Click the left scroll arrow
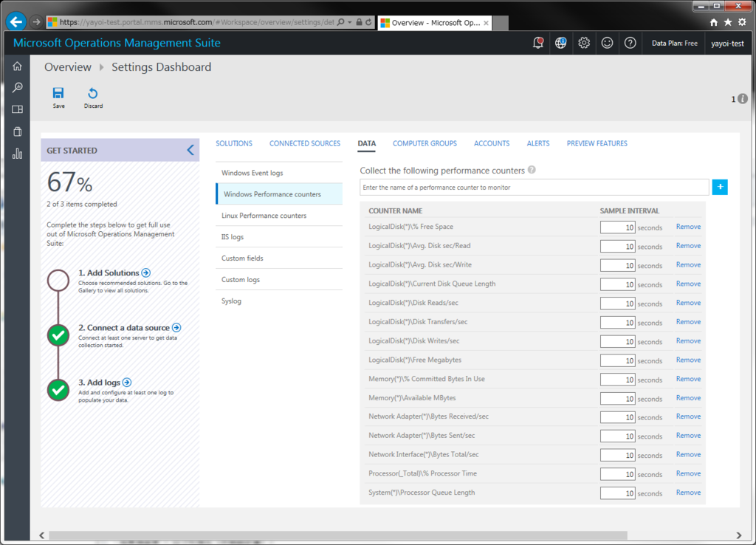The width and height of the screenshot is (756, 545). pyautogui.click(x=42, y=535)
